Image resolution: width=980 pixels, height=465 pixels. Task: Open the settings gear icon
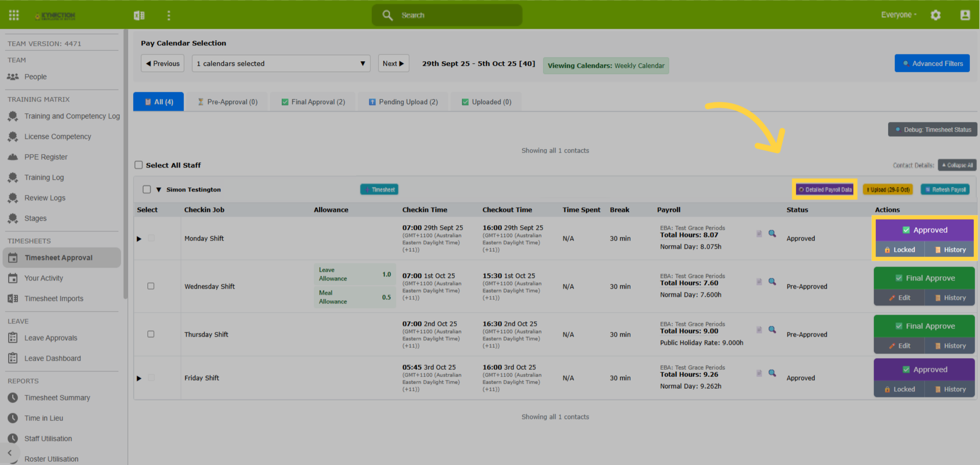(x=935, y=15)
